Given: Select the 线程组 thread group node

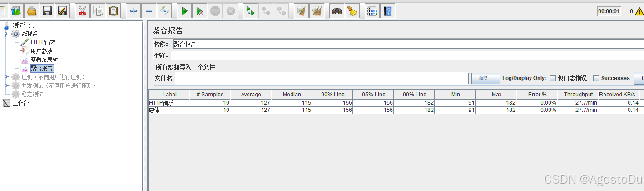Looking at the screenshot, I should tap(30, 34).
